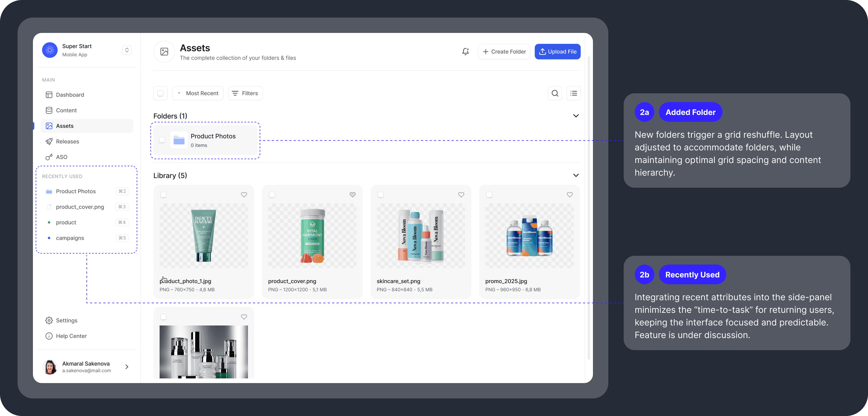This screenshot has width=868, height=416.
Task: Switch to list view layout icon
Action: click(573, 93)
